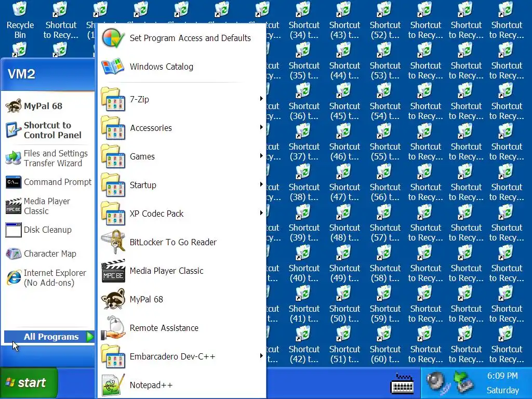Click the BitLocker To Go Reader padlock icon
Image resolution: width=532 pixels, height=399 pixels.
[x=113, y=242]
